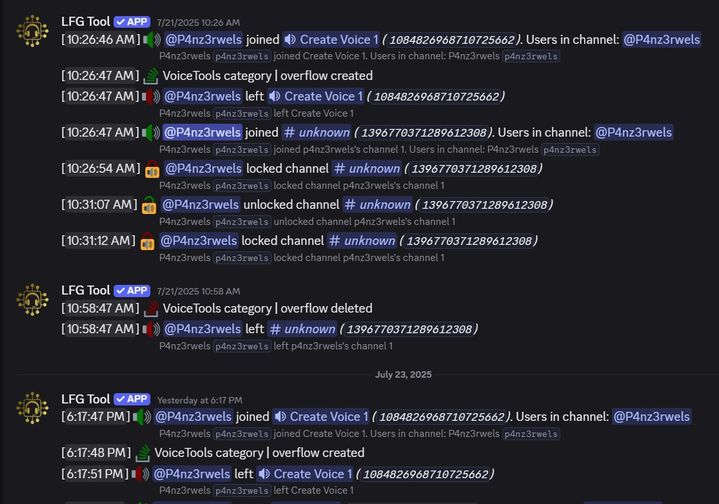Click LFG Tool avatar on 10:58 AM message
719x504 pixels.
pyautogui.click(x=33, y=299)
